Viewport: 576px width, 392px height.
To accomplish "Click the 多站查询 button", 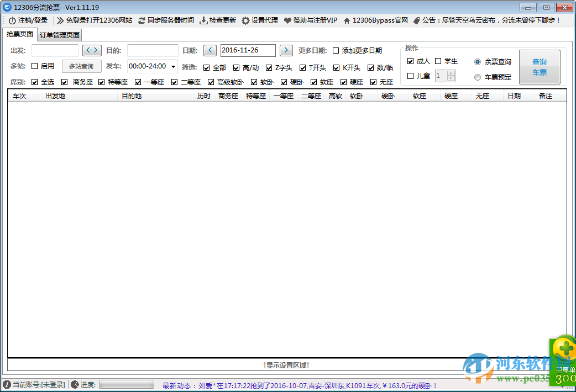I will 81,66.
